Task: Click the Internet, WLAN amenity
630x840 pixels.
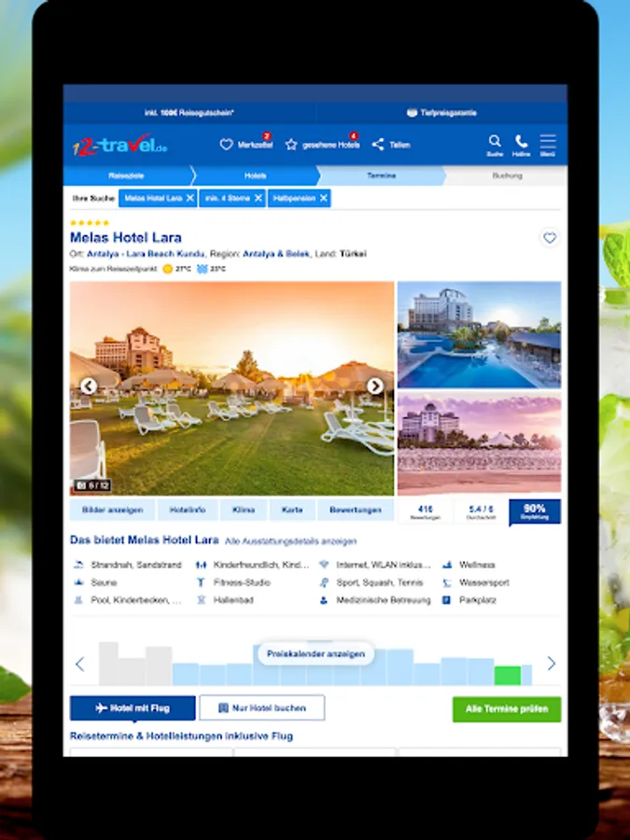Action: pyautogui.click(x=375, y=565)
